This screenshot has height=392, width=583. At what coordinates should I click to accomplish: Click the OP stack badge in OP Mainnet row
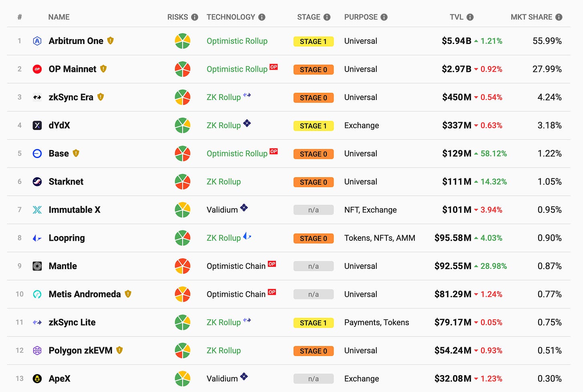click(x=273, y=67)
